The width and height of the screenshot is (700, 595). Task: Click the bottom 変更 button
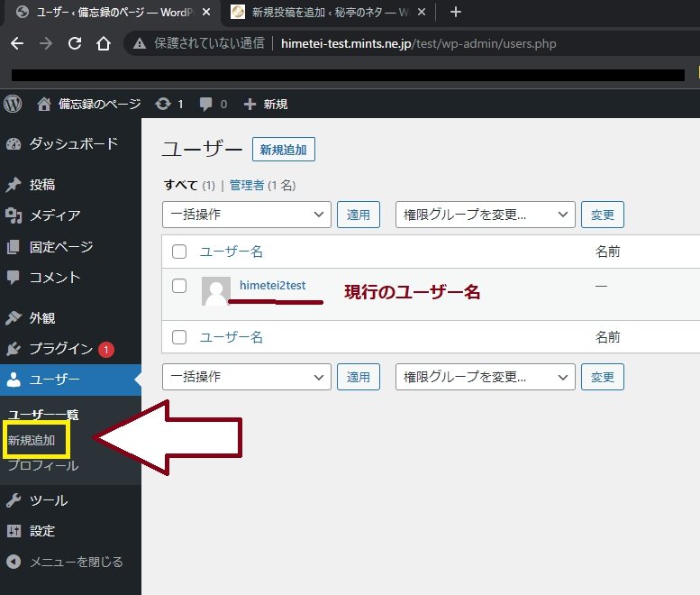(603, 377)
